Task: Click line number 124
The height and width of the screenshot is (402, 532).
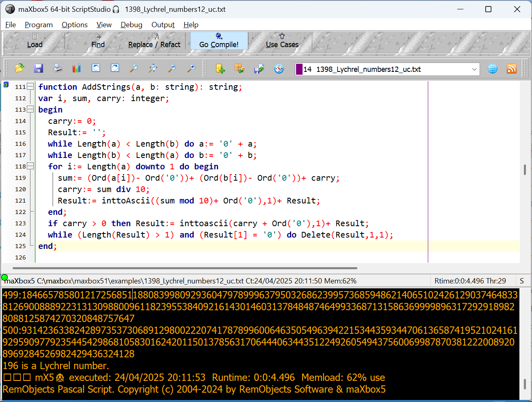Action: (20, 235)
